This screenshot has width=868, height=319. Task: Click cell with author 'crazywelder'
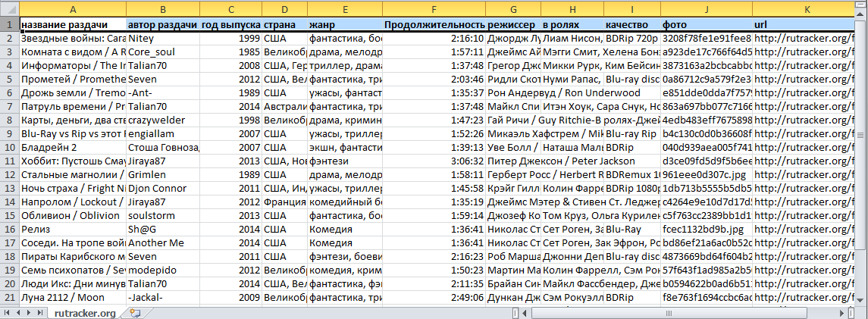click(163, 120)
